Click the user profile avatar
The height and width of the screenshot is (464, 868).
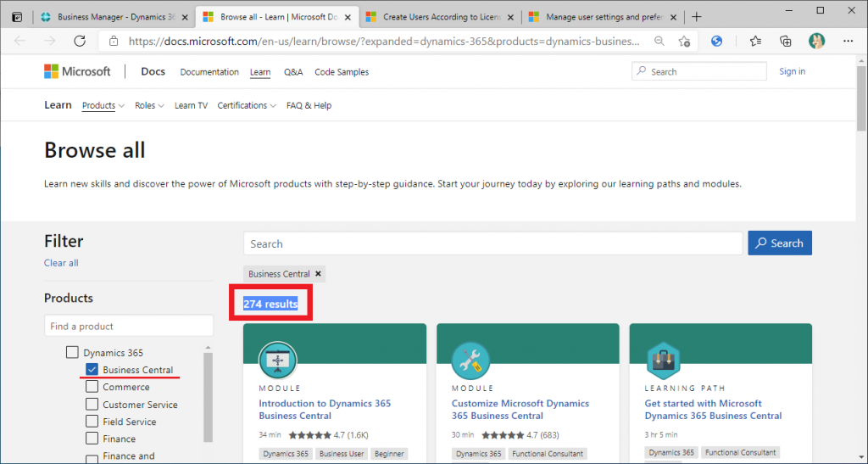coord(816,41)
